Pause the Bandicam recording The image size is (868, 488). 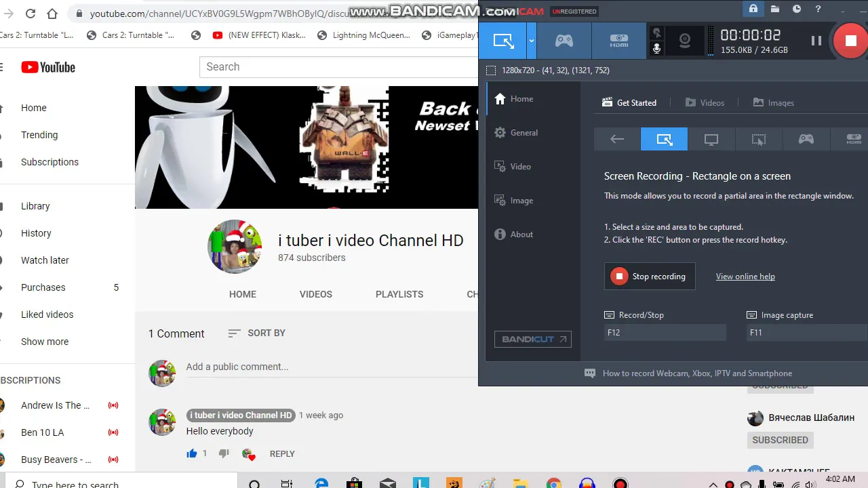tap(816, 41)
